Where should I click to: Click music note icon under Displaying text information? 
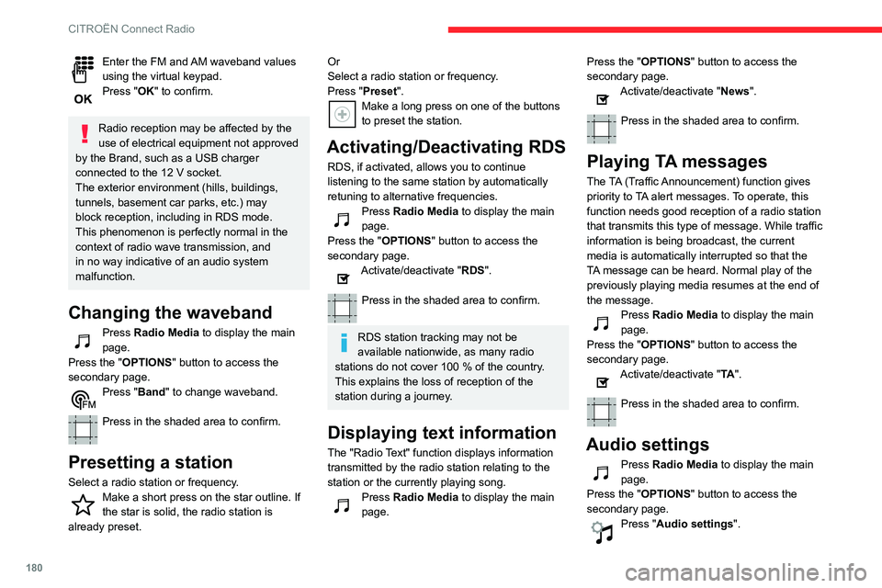tap(342, 504)
